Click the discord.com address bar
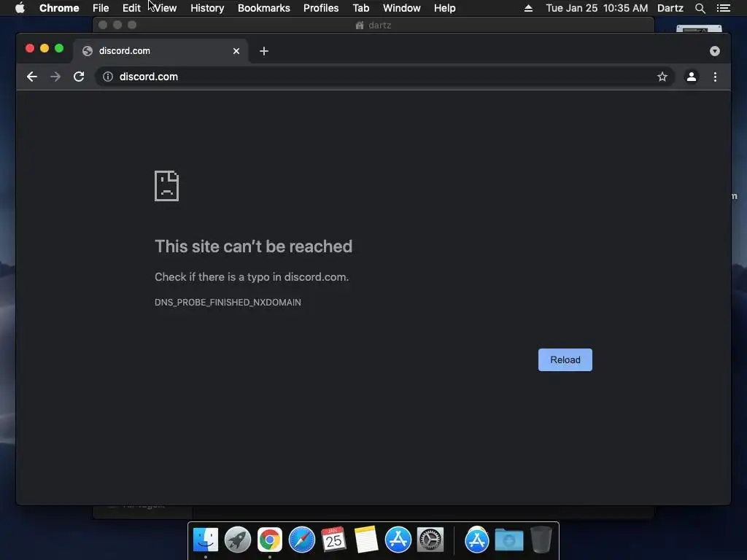This screenshot has height=560, width=747. [x=384, y=77]
